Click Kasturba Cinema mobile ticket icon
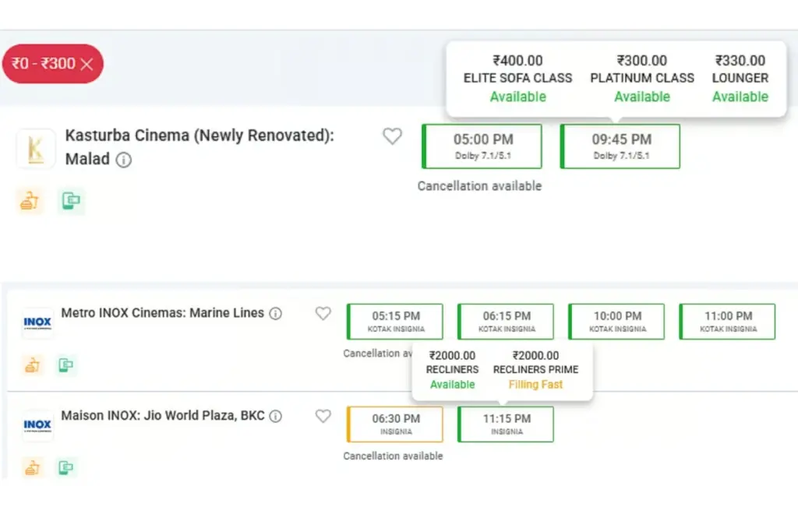Screen dimensions: 798x532 (x=71, y=201)
